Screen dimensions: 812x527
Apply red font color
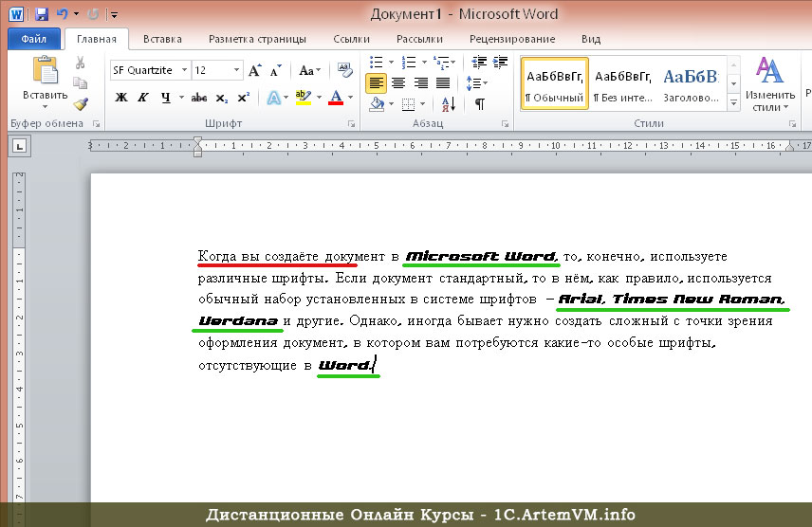(x=336, y=98)
